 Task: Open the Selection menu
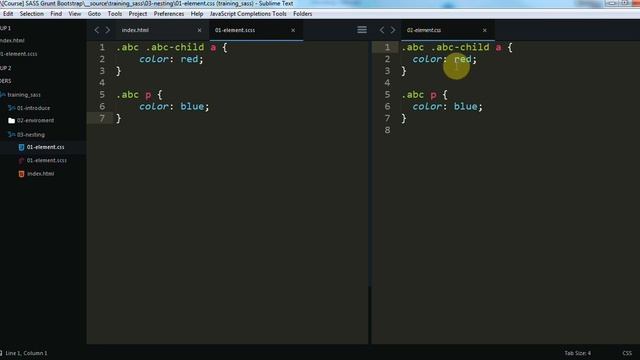(31, 13)
